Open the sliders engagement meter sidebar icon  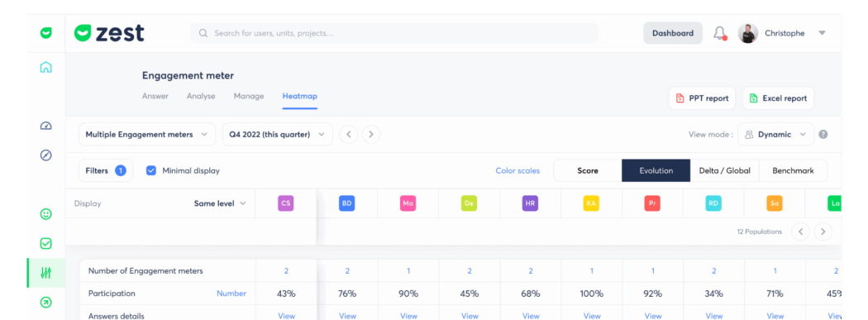pos(46,272)
